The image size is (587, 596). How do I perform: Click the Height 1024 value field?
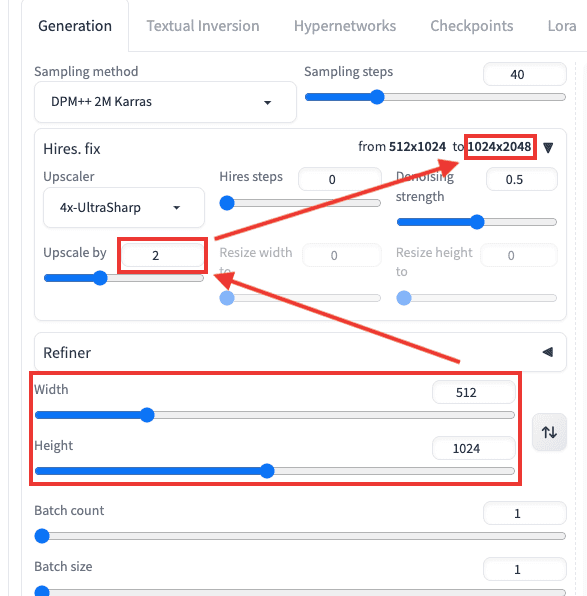pyautogui.click(x=474, y=448)
